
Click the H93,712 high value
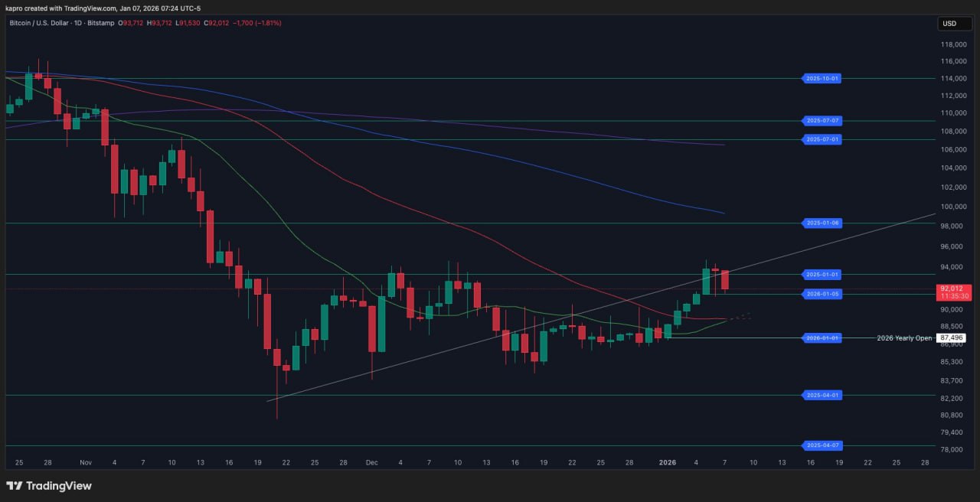(x=161, y=23)
